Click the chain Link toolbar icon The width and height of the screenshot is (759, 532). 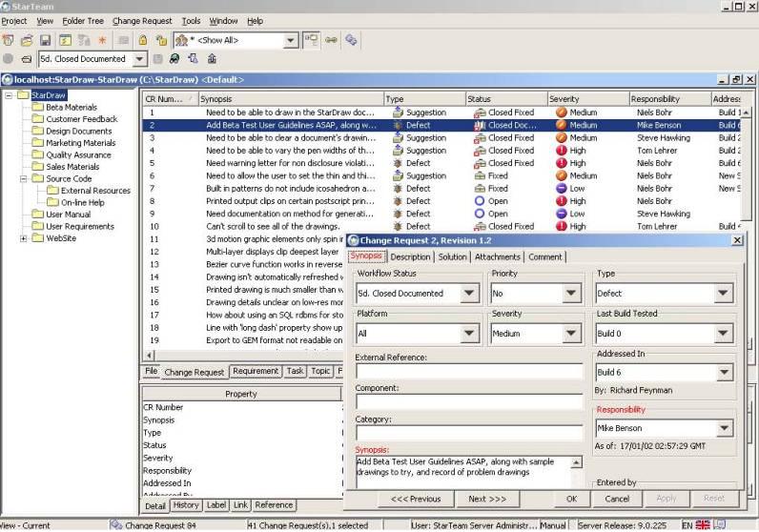click(x=331, y=40)
